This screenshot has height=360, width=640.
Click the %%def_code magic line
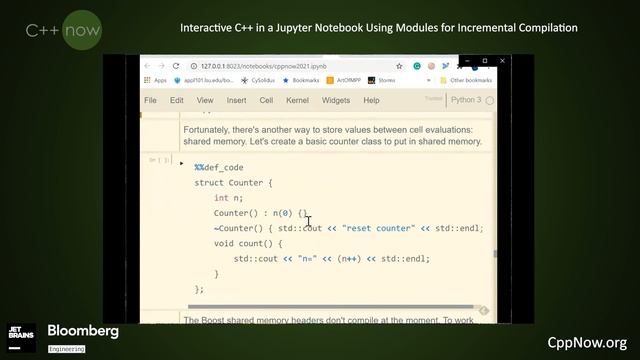(219, 167)
